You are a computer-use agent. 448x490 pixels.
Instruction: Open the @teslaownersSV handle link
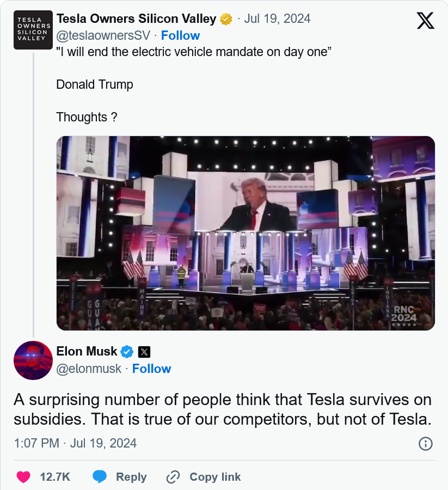(x=103, y=35)
